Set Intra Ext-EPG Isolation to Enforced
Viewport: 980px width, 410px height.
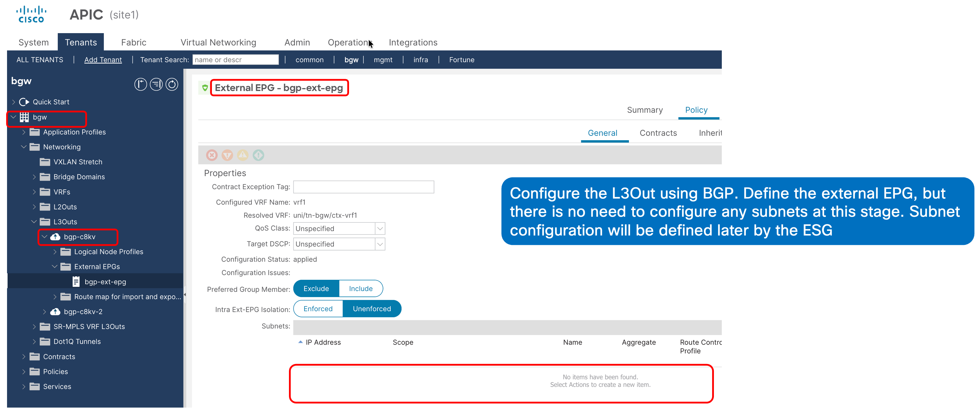[318, 309]
